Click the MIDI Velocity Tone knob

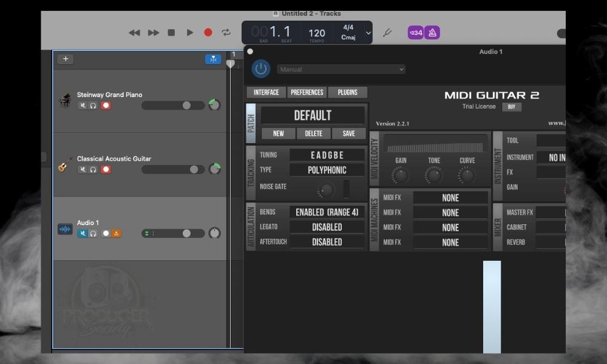(x=433, y=175)
